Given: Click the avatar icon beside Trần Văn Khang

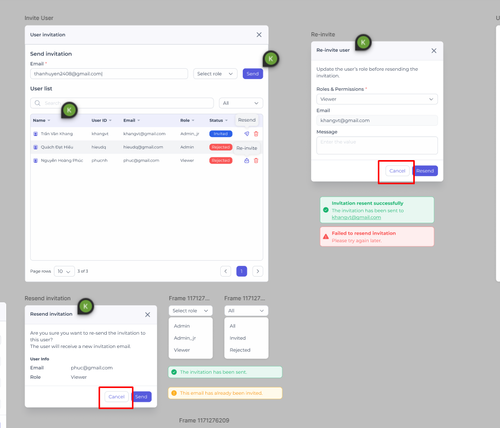Looking at the screenshot, I should click(x=35, y=134).
